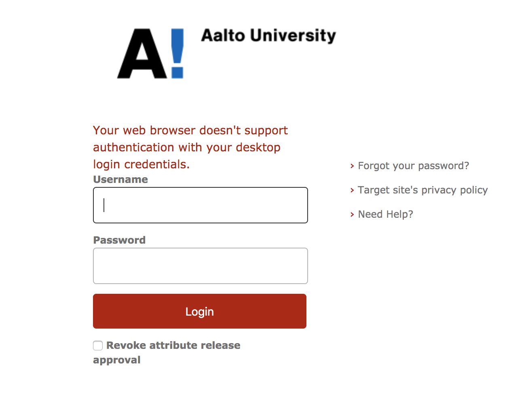
Task: Open the Forgot your password? link
Action: [413, 166]
